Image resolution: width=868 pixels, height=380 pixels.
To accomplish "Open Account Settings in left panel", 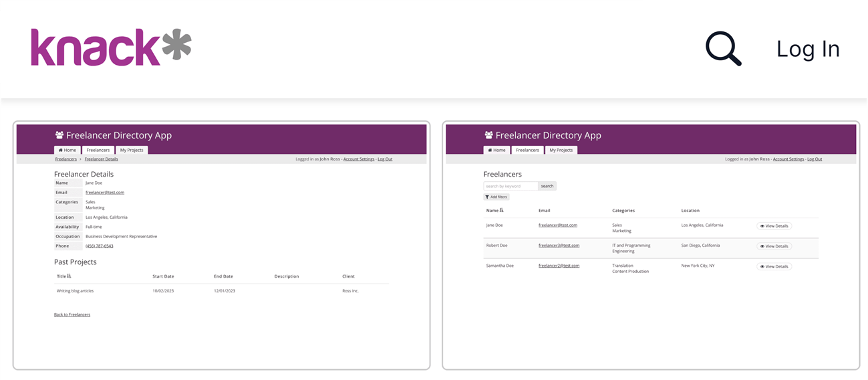I will [359, 159].
